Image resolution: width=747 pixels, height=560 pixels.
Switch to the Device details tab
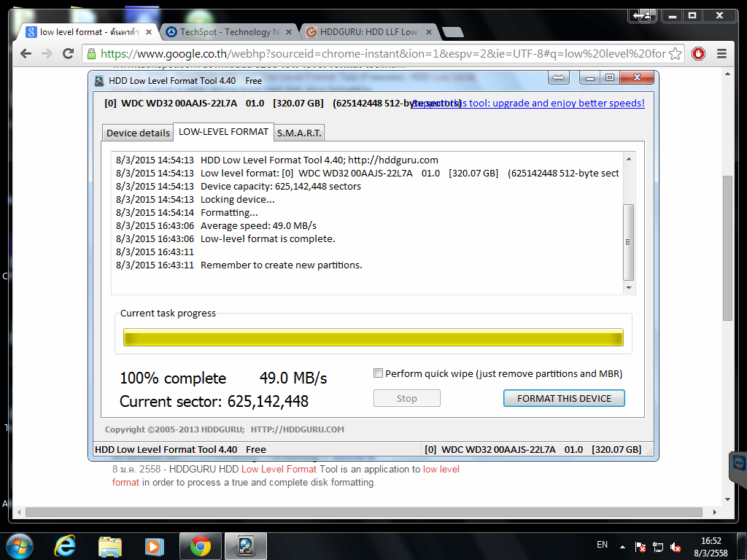point(138,133)
